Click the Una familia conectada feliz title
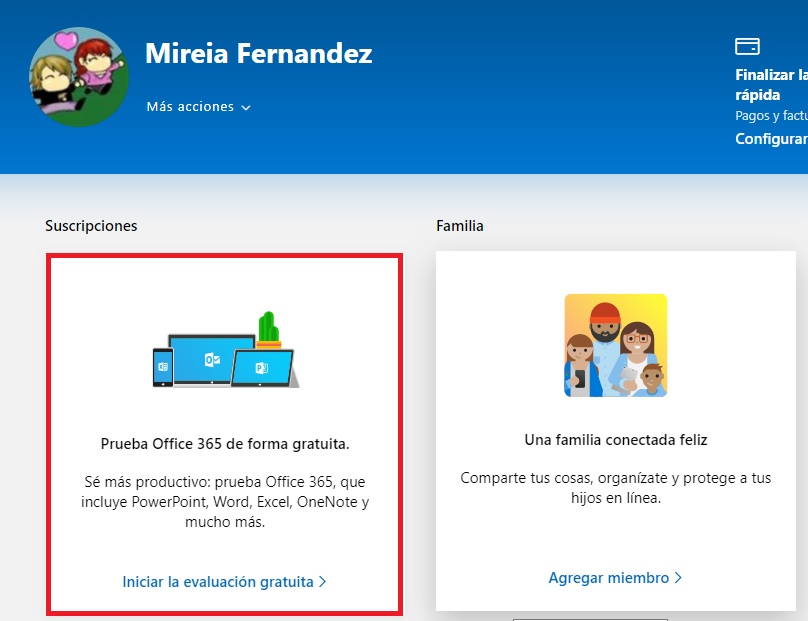 615,440
